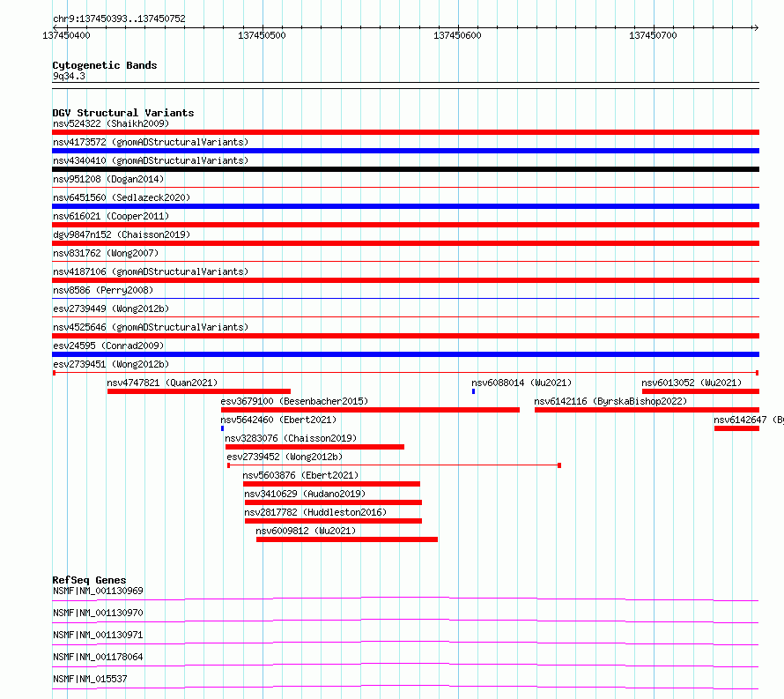
Task: Select the red bar under nsv6142647
Action: click(x=737, y=428)
